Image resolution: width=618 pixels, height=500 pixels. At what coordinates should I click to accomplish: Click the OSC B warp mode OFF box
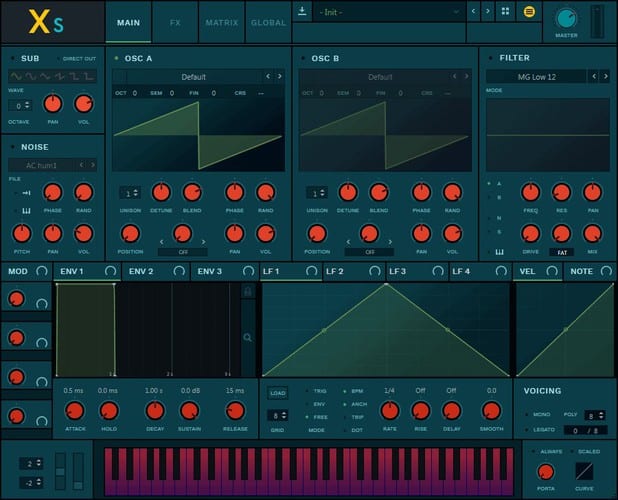tap(370, 252)
